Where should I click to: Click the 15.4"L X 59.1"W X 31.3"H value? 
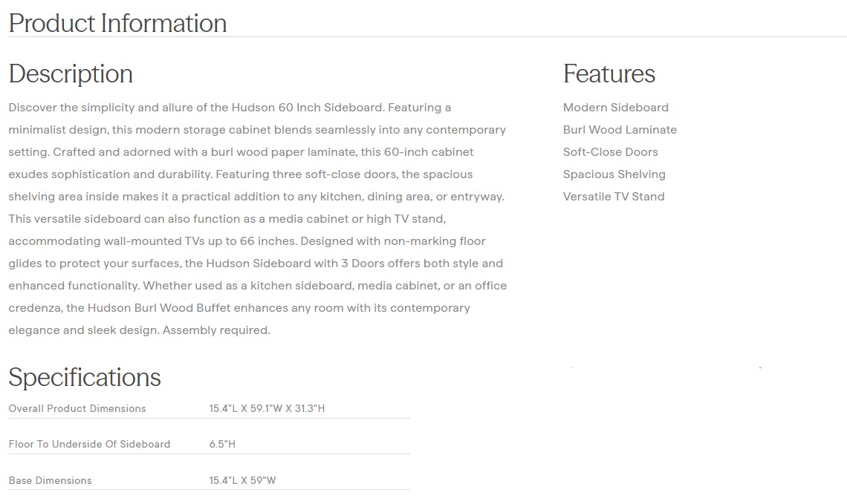pyautogui.click(x=267, y=408)
